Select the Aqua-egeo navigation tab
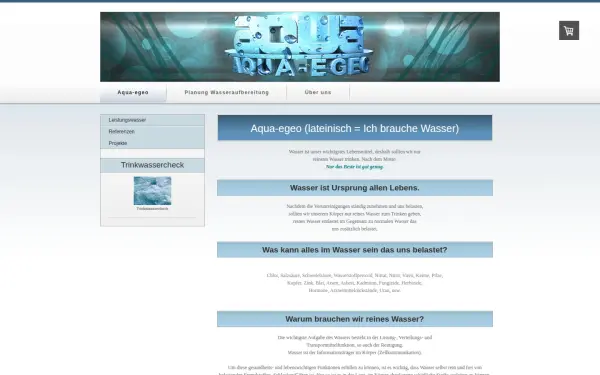Viewport: 600px width, 375px height. (133, 93)
